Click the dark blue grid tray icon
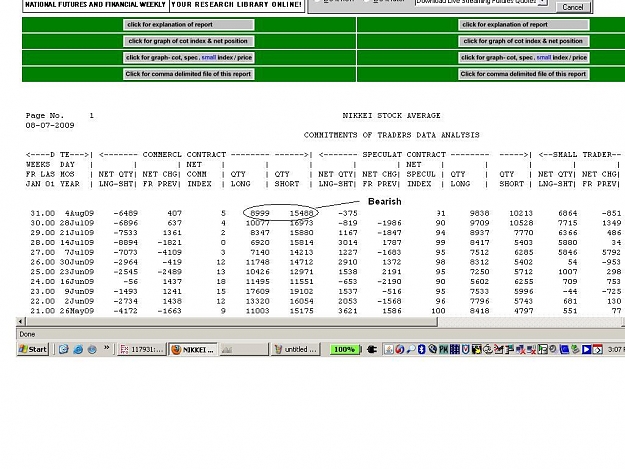The height and width of the screenshot is (469, 625). tap(455, 349)
